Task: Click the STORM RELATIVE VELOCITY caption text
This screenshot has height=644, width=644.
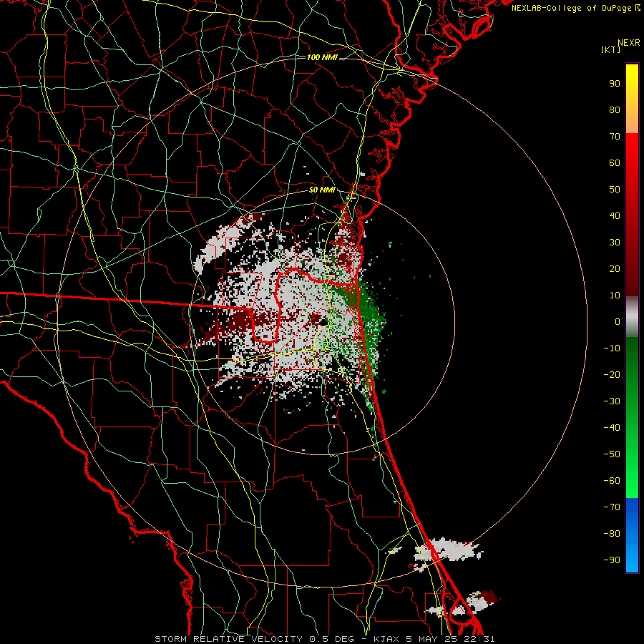Action: [228, 639]
